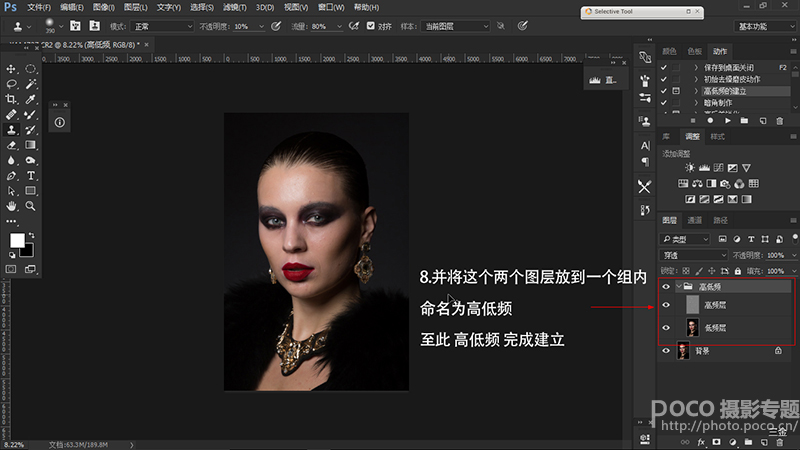
Task: Select the Hand tool
Action: tap(11, 205)
